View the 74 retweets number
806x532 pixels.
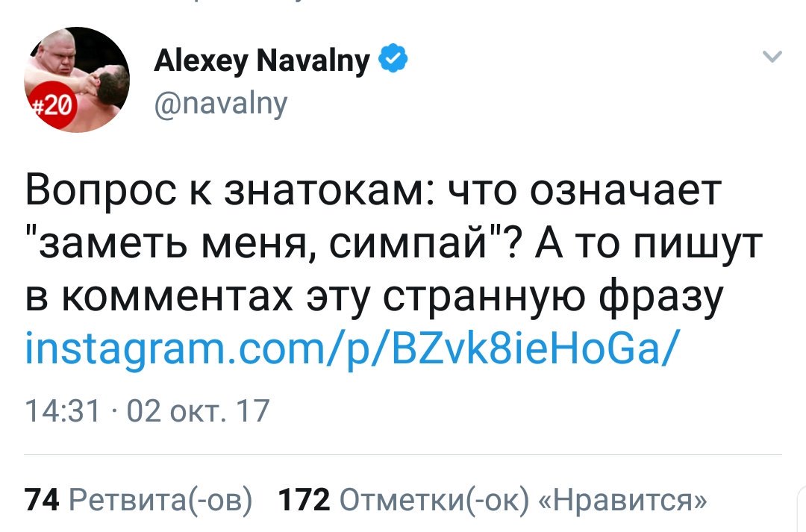point(41,499)
